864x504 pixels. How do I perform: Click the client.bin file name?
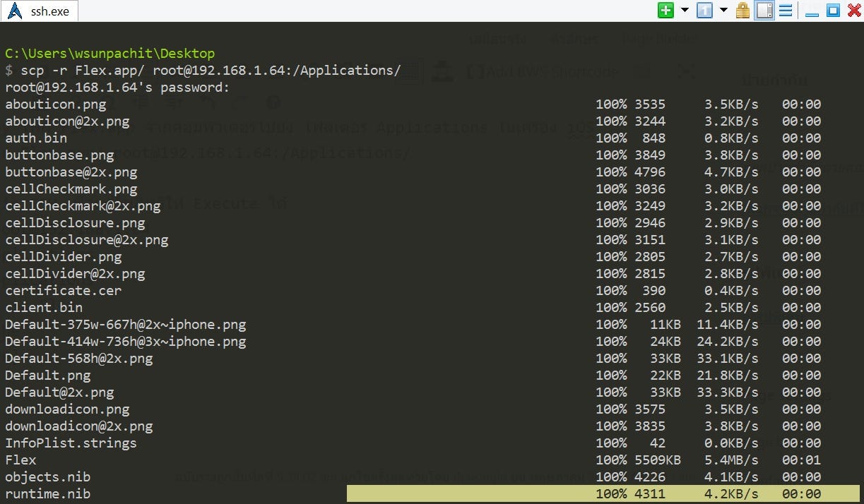(x=44, y=308)
